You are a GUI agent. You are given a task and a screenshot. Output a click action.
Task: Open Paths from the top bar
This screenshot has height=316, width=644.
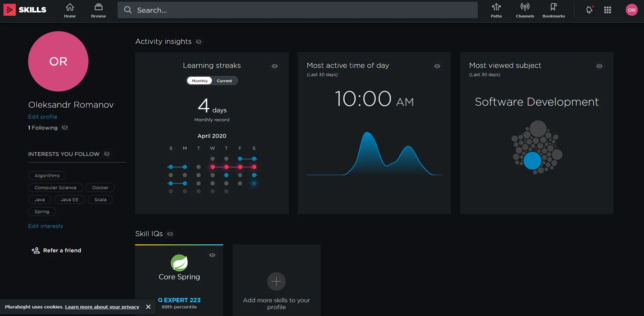click(x=496, y=10)
